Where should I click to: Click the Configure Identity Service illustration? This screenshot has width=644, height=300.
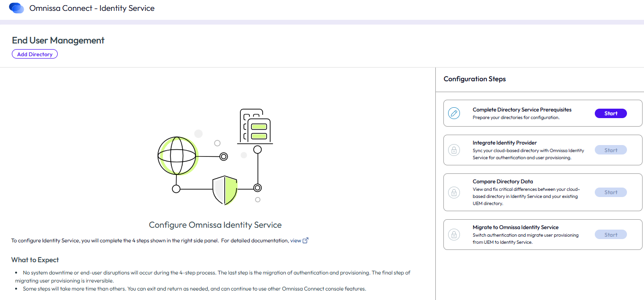tap(215, 157)
